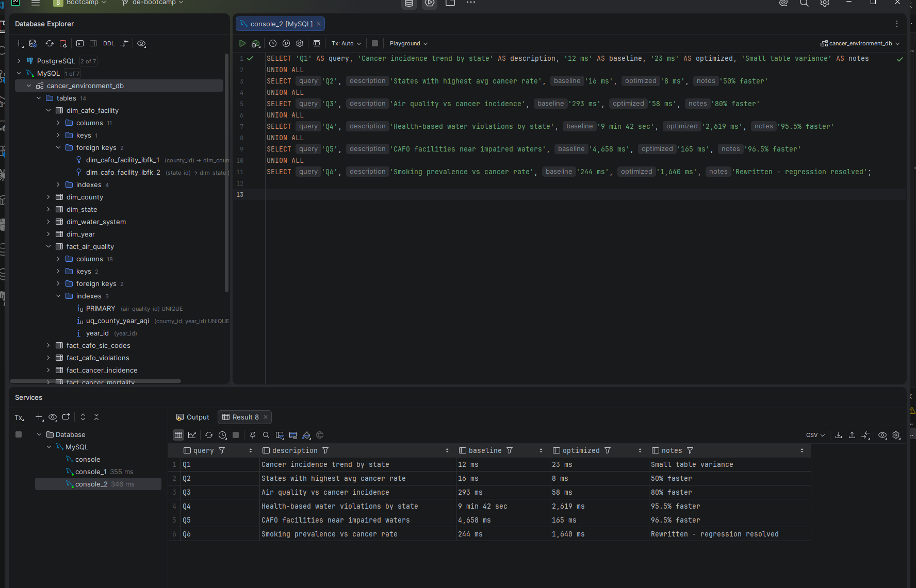Click the stop (cancel running statements) square

coord(375,44)
